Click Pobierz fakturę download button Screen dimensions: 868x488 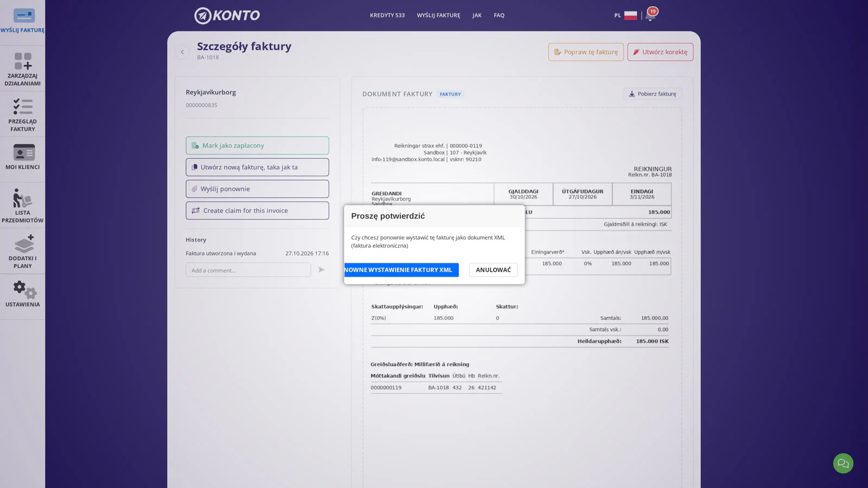coord(652,94)
